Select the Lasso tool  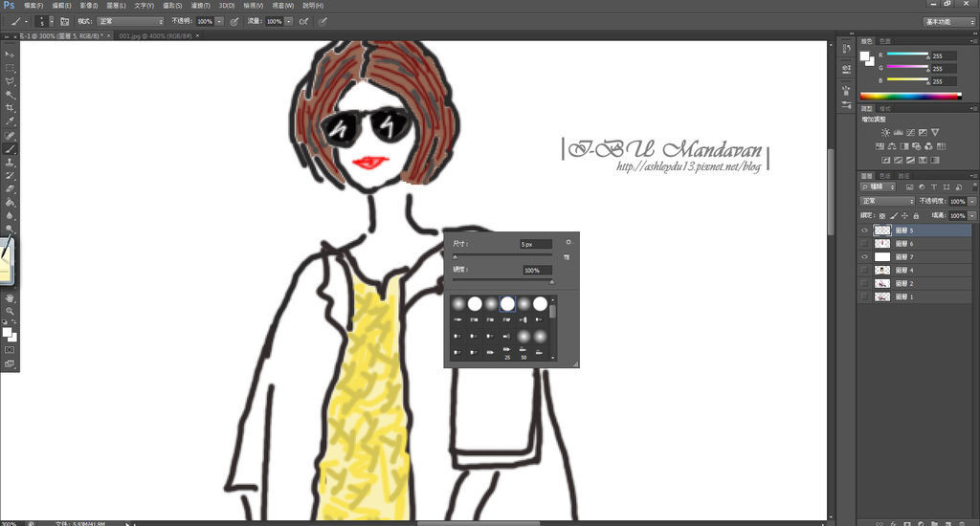[10, 81]
